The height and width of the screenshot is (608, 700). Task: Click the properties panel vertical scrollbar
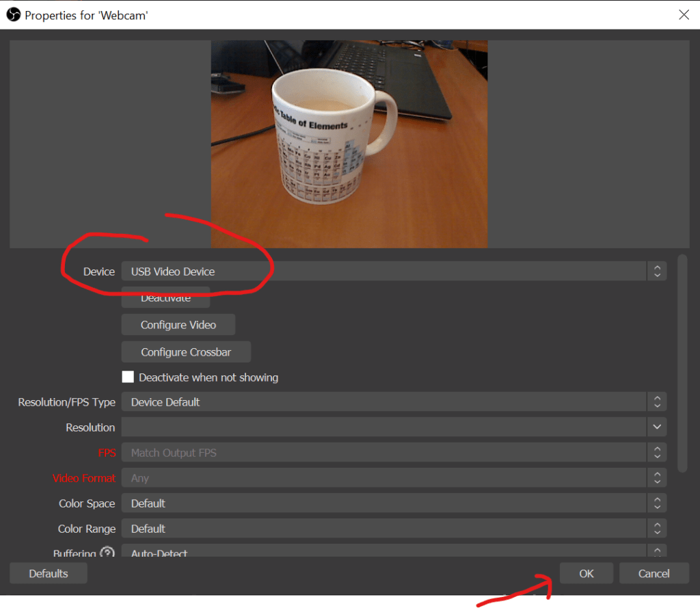[x=682, y=362]
